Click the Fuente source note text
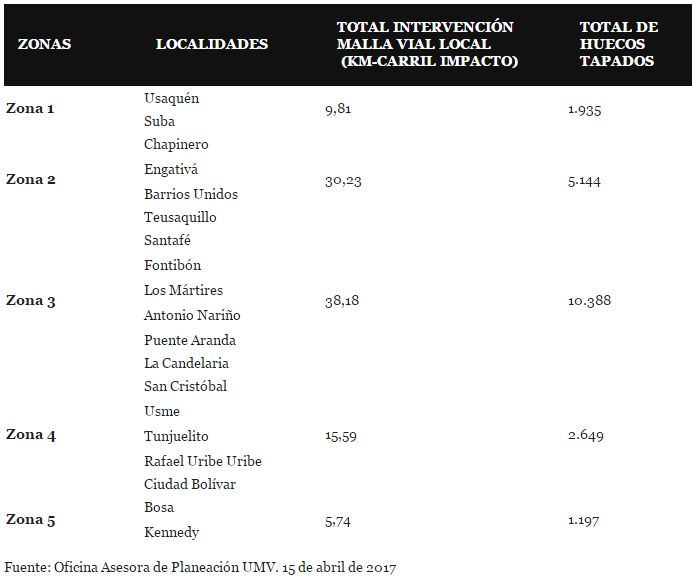 click(x=200, y=567)
